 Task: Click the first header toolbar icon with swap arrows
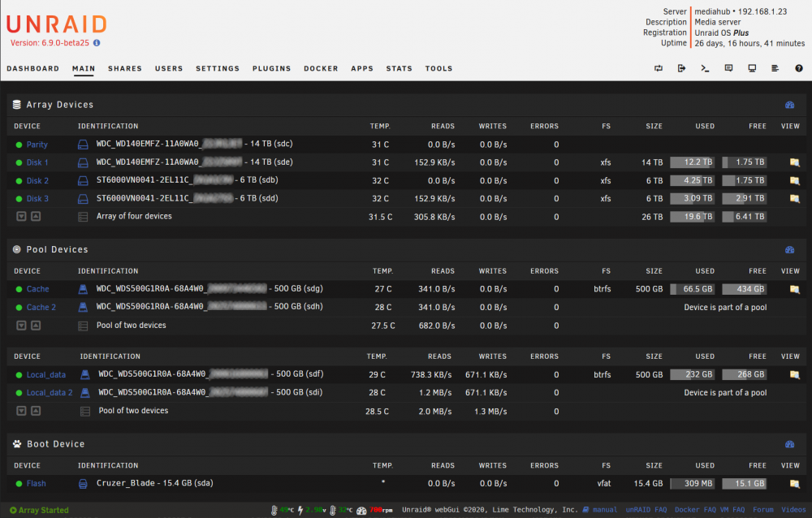click(659, 68)
